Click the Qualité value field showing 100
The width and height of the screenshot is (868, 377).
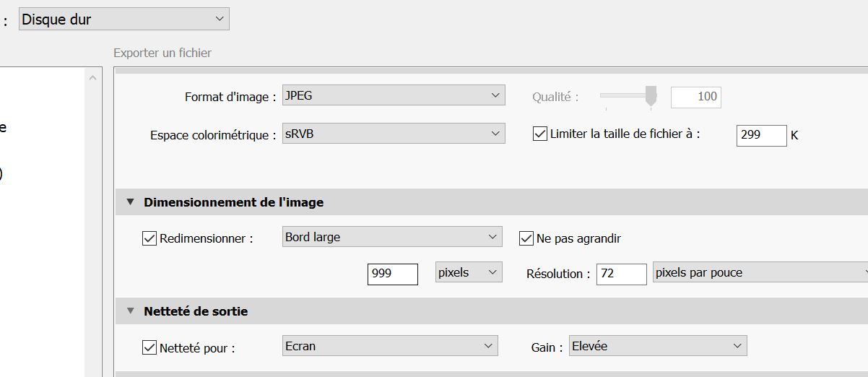695,97
